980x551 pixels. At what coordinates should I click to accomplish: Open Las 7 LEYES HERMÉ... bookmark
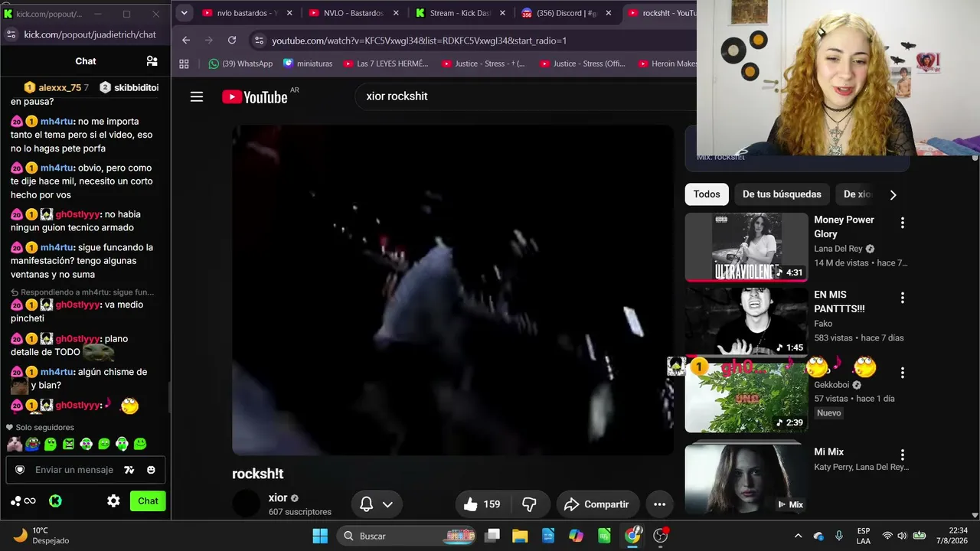(x=386, y=64)
